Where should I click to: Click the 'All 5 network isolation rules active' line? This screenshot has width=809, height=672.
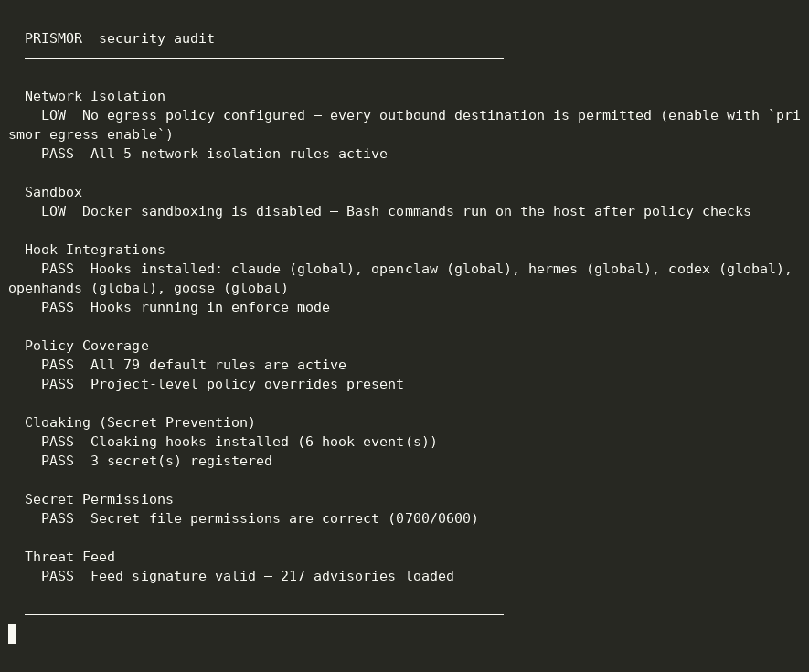(x=214, y=154)
